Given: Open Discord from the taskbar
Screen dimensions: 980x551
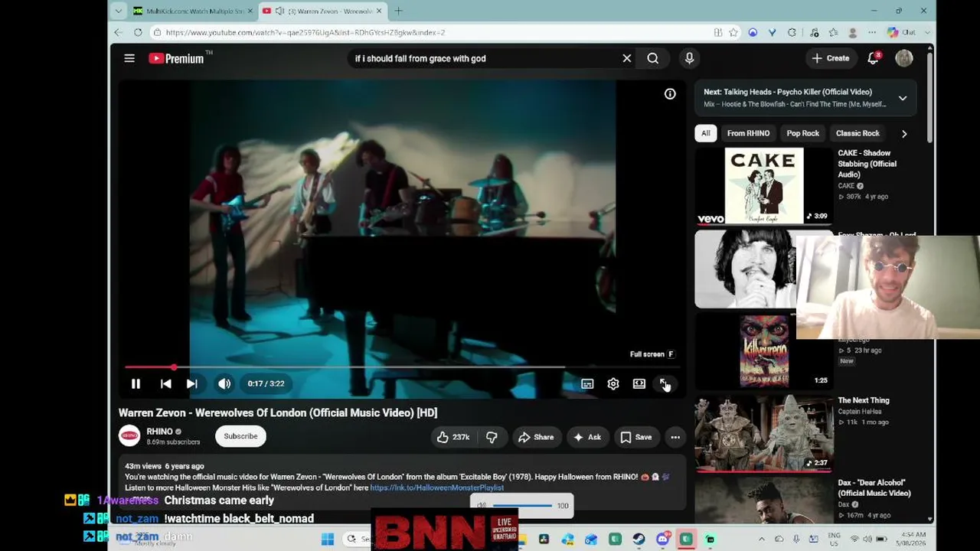Looking at the screenshot, I should pyautogui.click(x=662, y=540).
